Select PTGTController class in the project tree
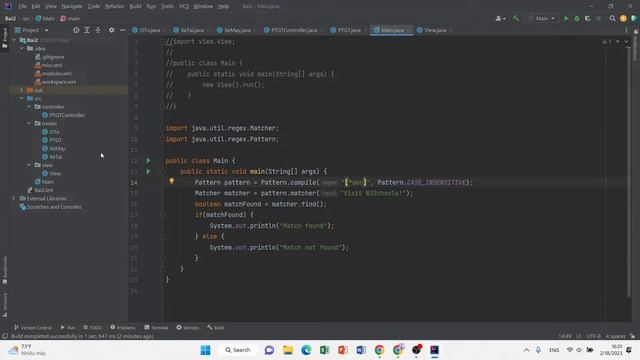This screenshot has height=360, width=640. (x=63, y=115)
